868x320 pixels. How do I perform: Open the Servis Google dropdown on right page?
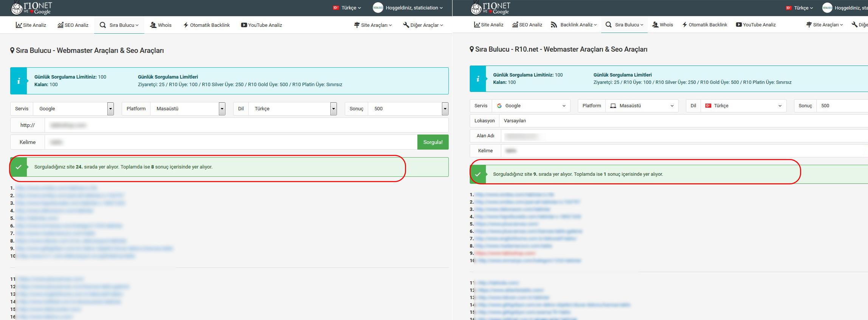(531, 106)
